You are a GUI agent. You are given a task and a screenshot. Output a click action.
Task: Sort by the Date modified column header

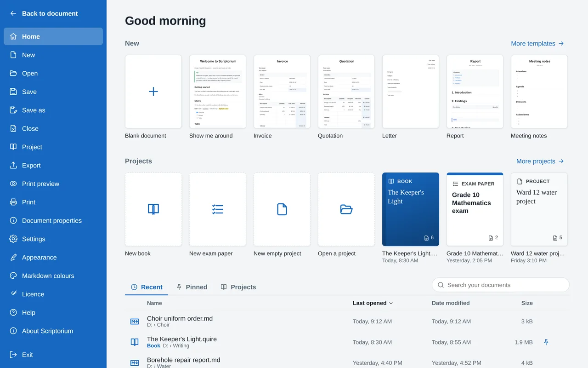(451, 303)
